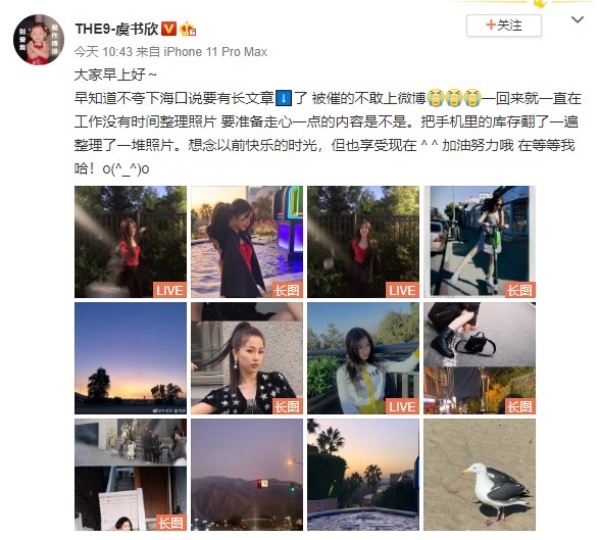Open the 今天 10:43 timestamp link
The image size is (600, 540).
(x=103, y=52)
